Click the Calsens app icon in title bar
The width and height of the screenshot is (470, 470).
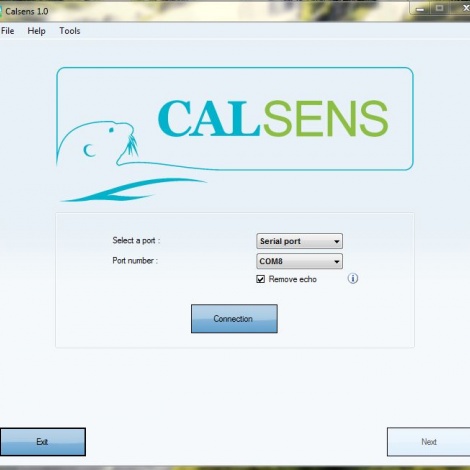(x=1, y=11)
